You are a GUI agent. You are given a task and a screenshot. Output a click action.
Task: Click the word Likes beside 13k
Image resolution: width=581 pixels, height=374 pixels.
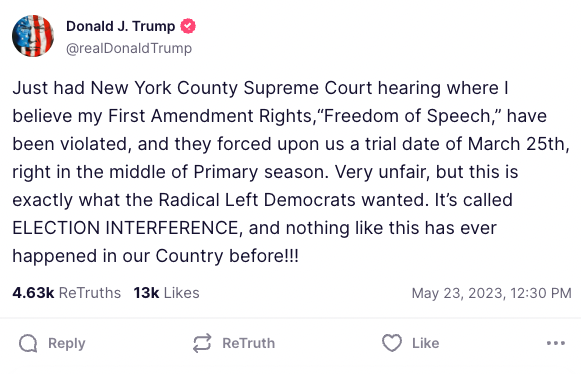[x=182, y=293]
